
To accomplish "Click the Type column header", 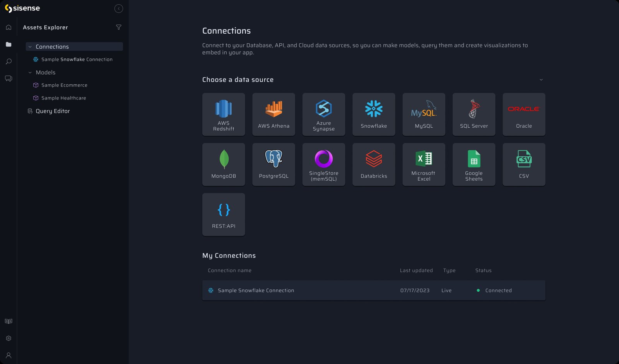I will [449, 270].
